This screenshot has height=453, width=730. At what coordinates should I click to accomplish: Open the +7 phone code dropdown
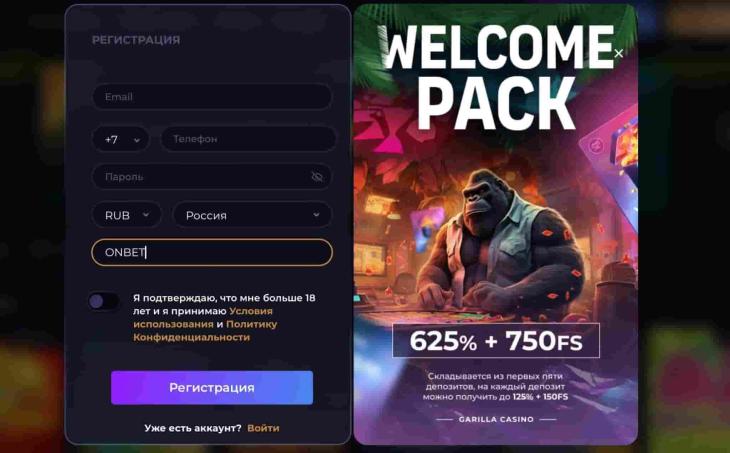point(121,139)
